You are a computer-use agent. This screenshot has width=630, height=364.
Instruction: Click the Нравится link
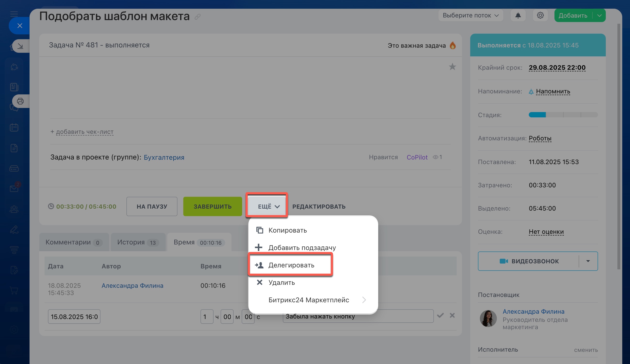pos(383,157)
